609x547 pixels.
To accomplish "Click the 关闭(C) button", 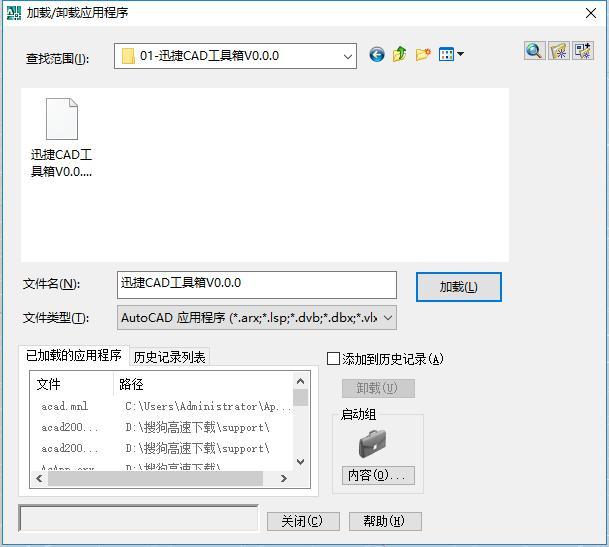I will [x=303, y=521].
